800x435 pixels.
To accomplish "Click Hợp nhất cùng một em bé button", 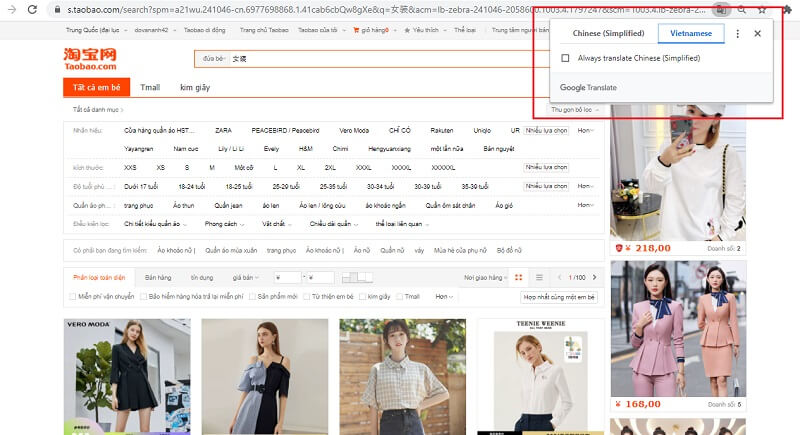I will 559,297.
